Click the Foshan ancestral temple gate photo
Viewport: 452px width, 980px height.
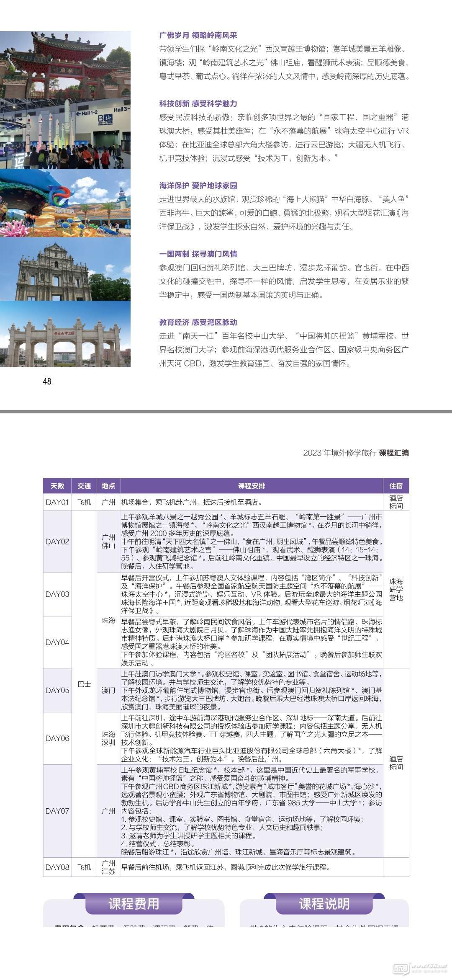65,65
